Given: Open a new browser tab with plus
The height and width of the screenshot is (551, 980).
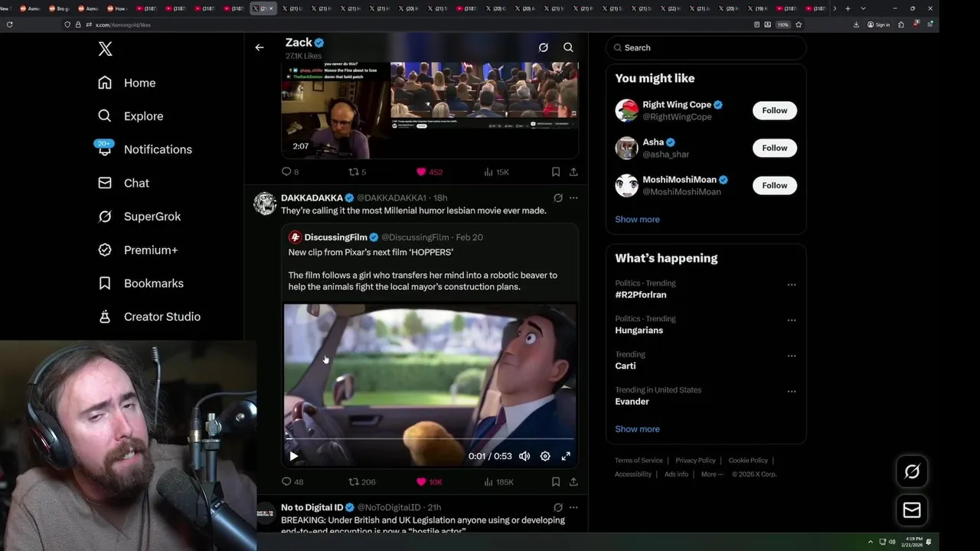Looking at the screenshot, I should [848, 8].
